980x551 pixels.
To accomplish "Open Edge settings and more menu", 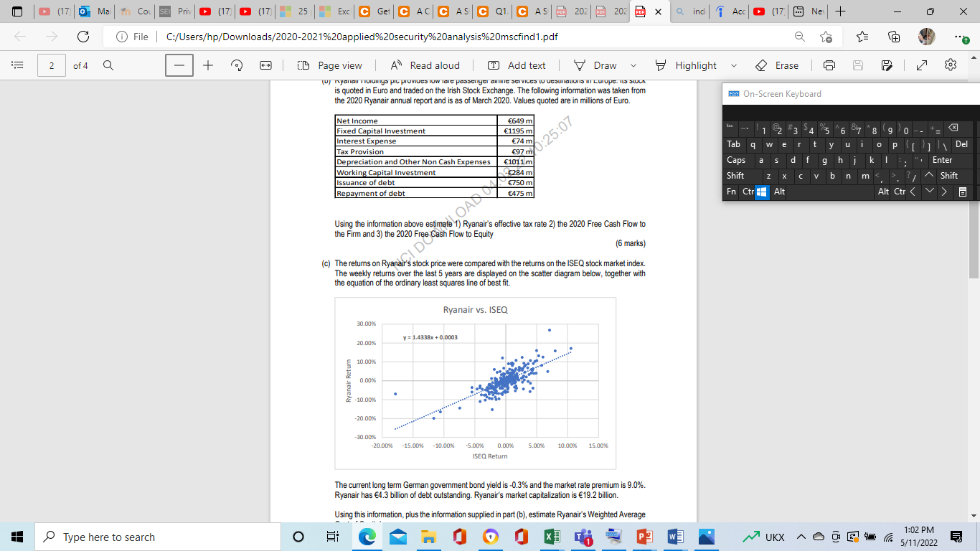I will click(x=959, y=37).
